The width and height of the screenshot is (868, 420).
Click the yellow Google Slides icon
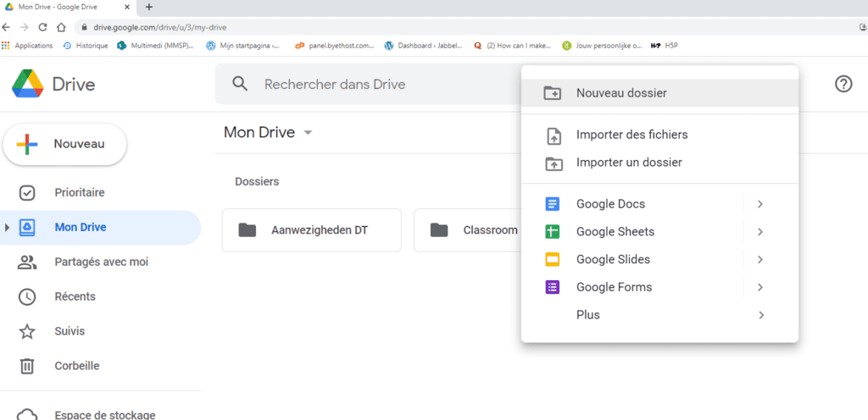tap(553, 260)
